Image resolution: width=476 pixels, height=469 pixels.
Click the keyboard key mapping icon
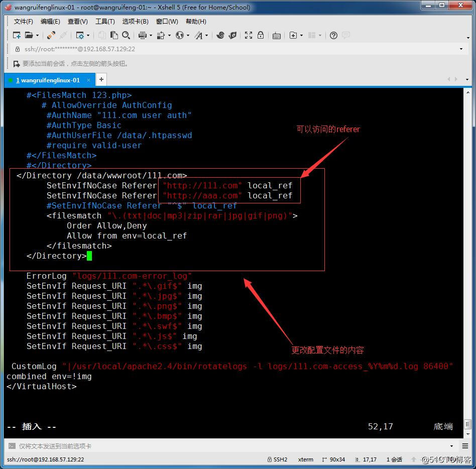point(277,36)
